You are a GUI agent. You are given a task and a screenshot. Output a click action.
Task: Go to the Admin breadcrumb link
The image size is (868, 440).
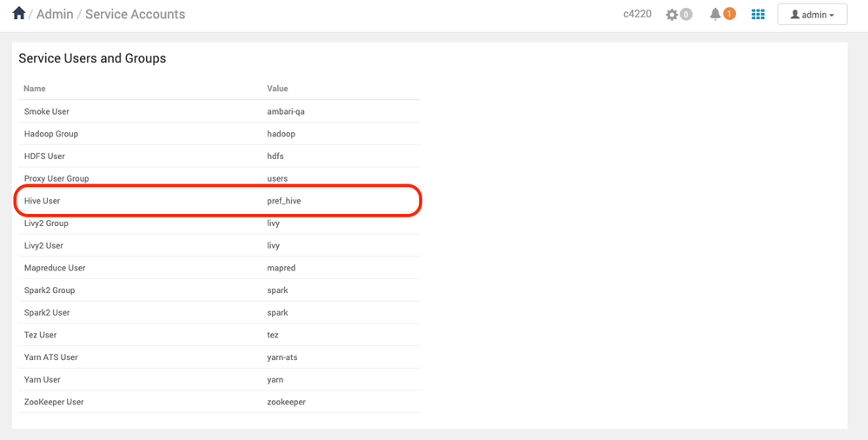click(55, 15)
